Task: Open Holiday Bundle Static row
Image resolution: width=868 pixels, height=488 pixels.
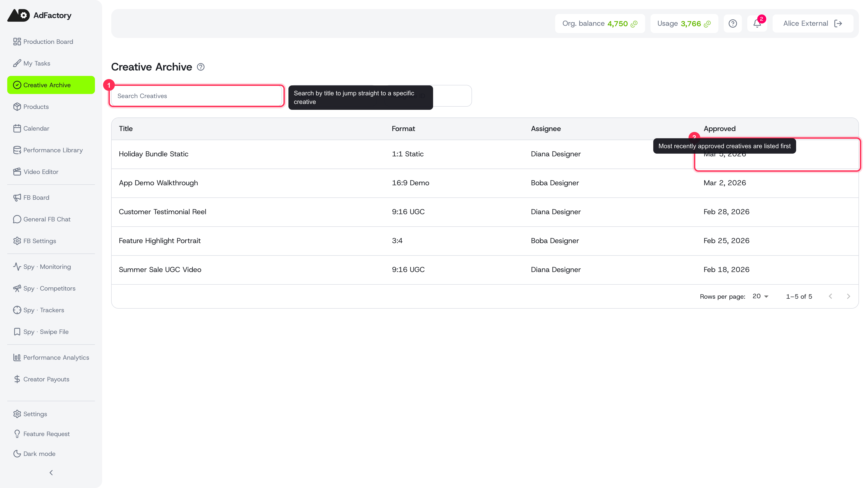Action: pos(485,154)
